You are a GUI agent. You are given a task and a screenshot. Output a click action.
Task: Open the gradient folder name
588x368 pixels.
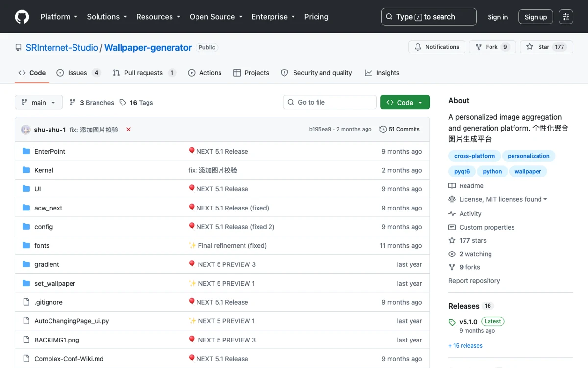(47, 264)
